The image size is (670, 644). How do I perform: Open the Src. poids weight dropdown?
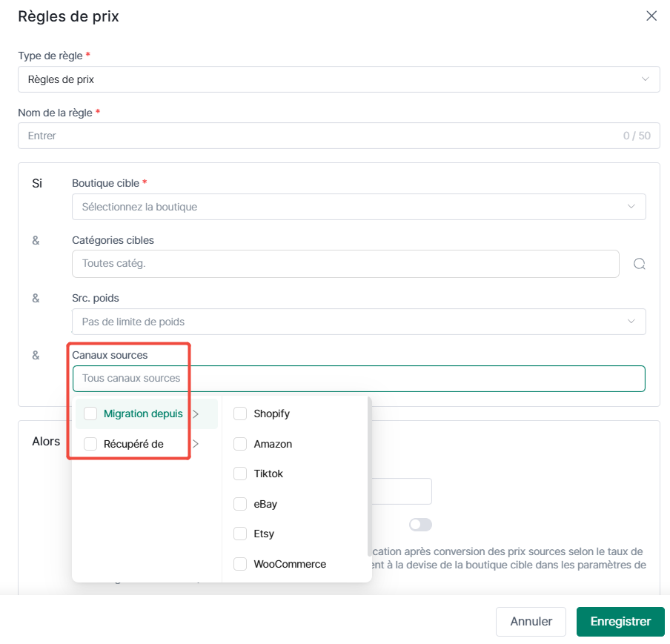359,322
